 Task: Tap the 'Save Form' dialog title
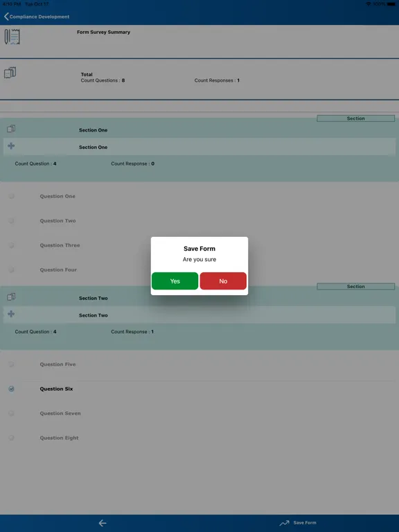(x=199, y=249)
